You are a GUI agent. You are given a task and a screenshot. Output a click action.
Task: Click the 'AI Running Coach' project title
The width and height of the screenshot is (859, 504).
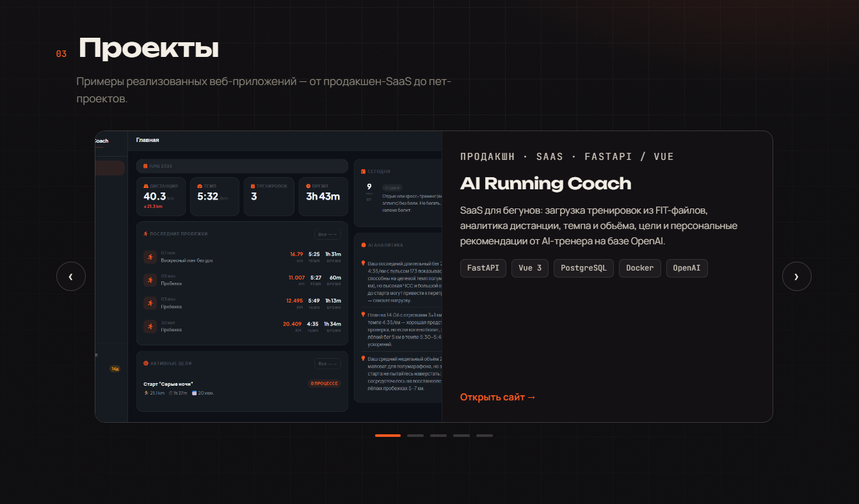click(546, 184)
